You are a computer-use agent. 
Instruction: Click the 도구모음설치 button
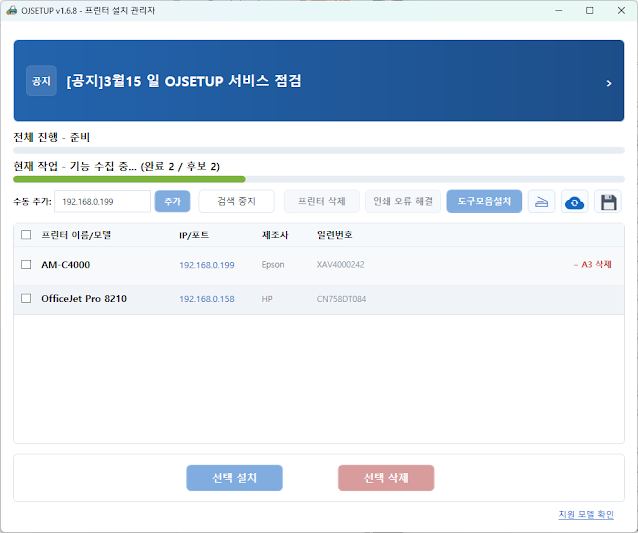coord(484,202)
